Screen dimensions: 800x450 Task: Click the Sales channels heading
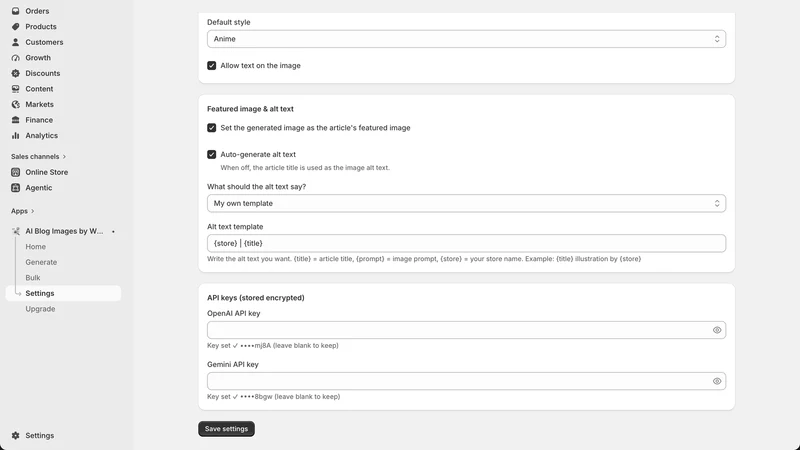click(35, 157)
